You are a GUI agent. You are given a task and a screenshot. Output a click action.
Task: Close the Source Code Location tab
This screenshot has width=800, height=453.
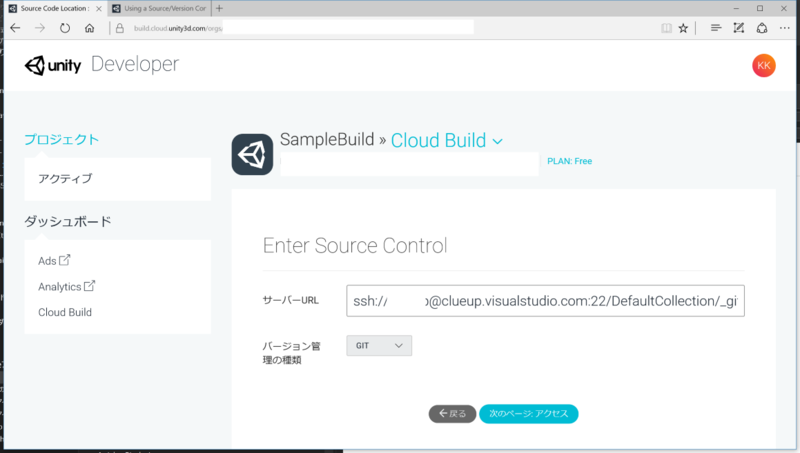(99, 9)
